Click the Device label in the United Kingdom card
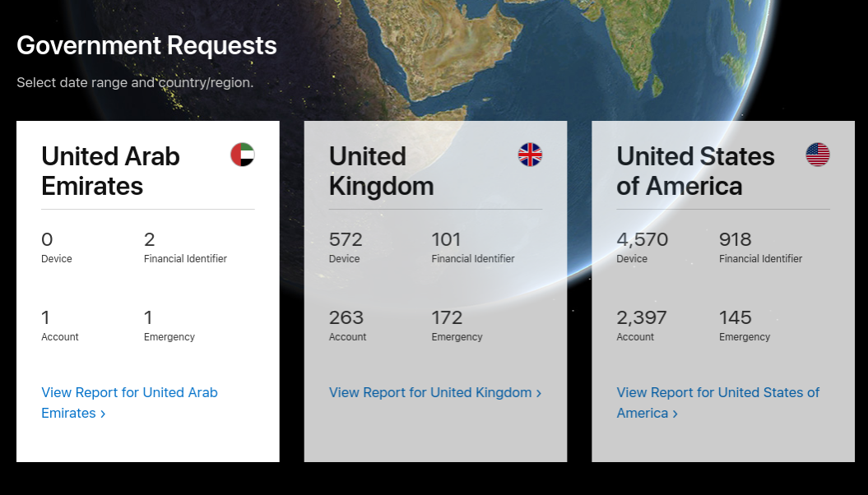The height and width of the screenshot is (495, 868). [345, 259]
